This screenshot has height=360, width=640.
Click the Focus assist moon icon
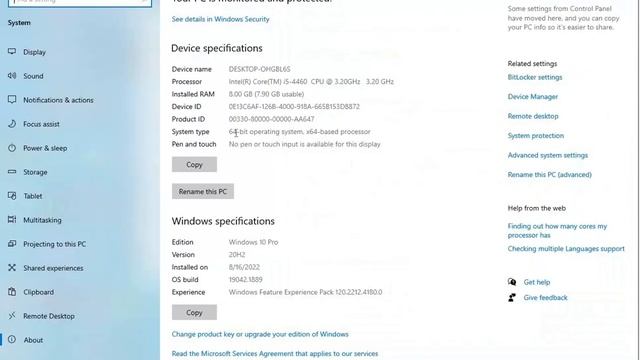click(12, 124)
